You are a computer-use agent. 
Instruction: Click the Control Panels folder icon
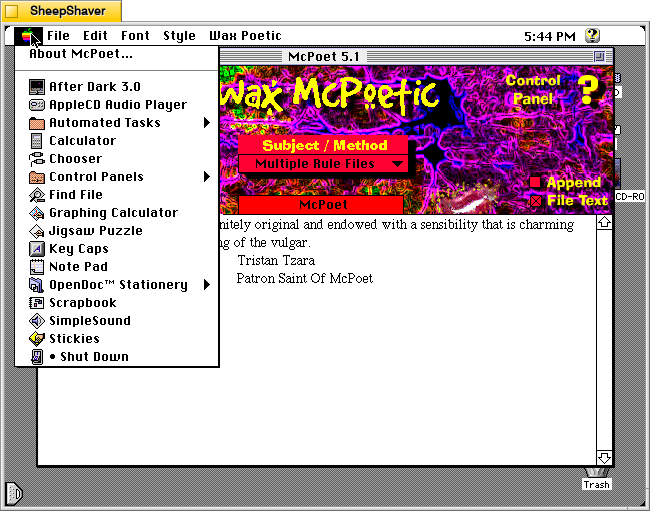pos(37,177)
